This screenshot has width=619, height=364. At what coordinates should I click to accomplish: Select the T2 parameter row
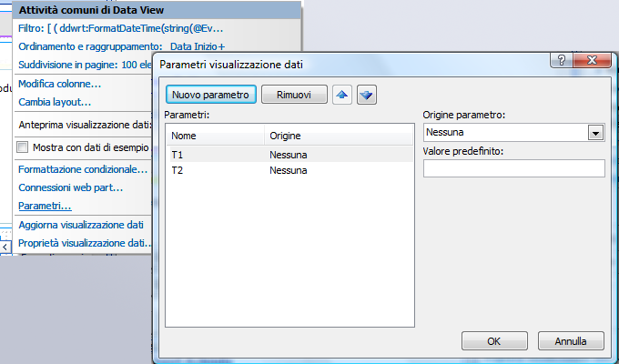pyautogui.click(x=289, y=170)
